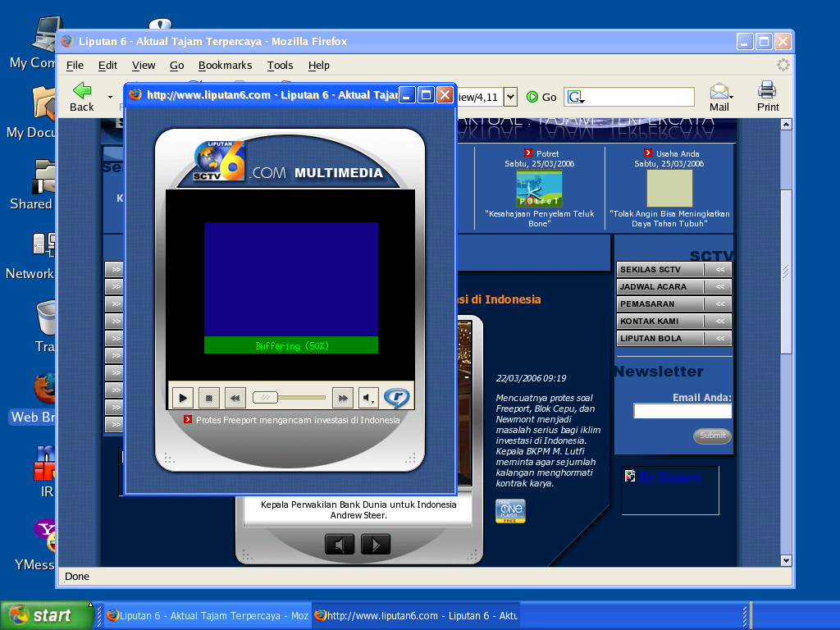Image resolution: width=840 pixels, height=630 pixels.
Task: Select the Yahoo Messenger desktop icon
Action: pyautogui.click(x=35, y=545)
